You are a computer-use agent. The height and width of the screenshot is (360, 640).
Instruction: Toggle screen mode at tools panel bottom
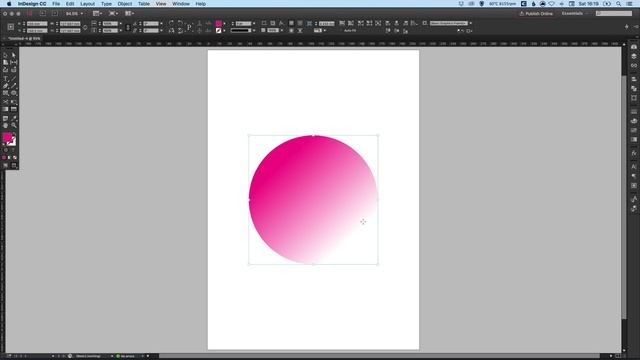[x=14, y=166]
